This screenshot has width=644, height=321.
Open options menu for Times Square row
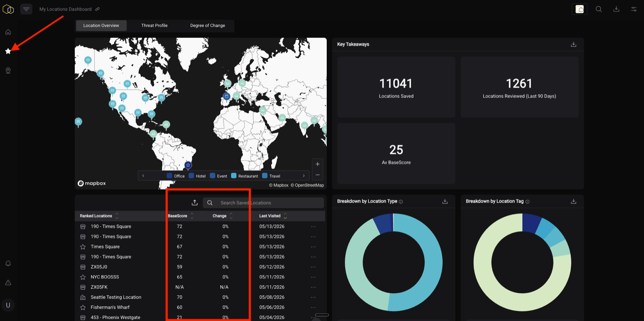313,247
